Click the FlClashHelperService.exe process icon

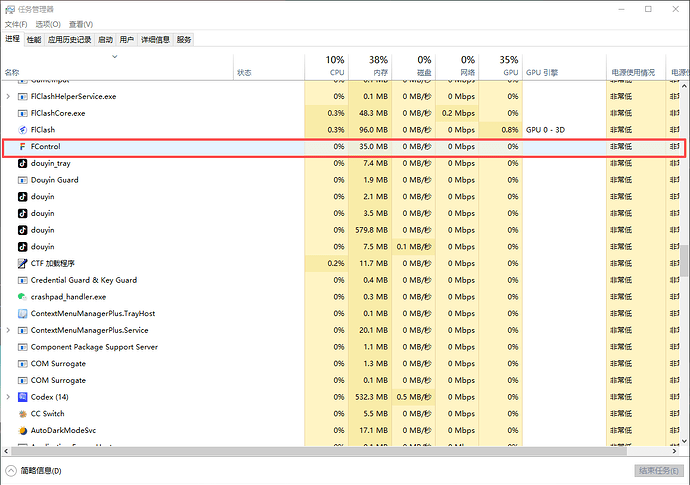pyautogui.click(x=22, y=96)
